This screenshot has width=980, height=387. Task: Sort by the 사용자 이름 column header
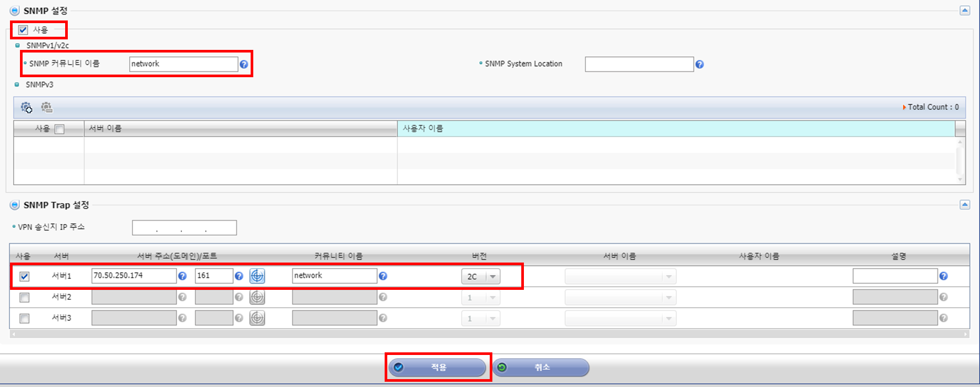(676, 129)
